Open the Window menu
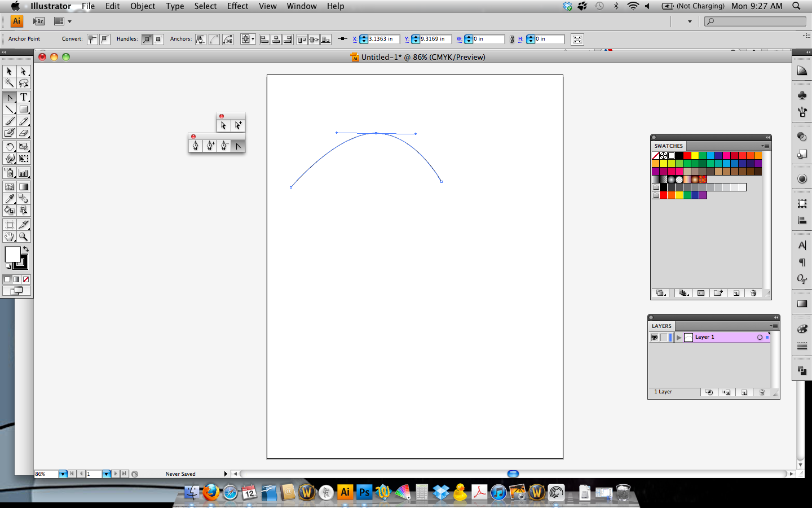 301,6
